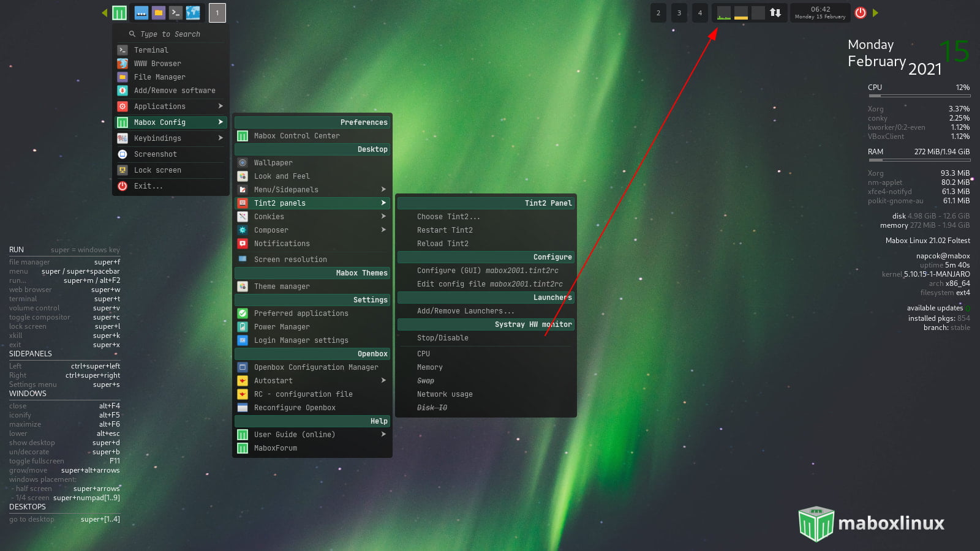Expand the Conkies submenu
The width and height of the screenshot is (980, 551).
coord(268,216)
